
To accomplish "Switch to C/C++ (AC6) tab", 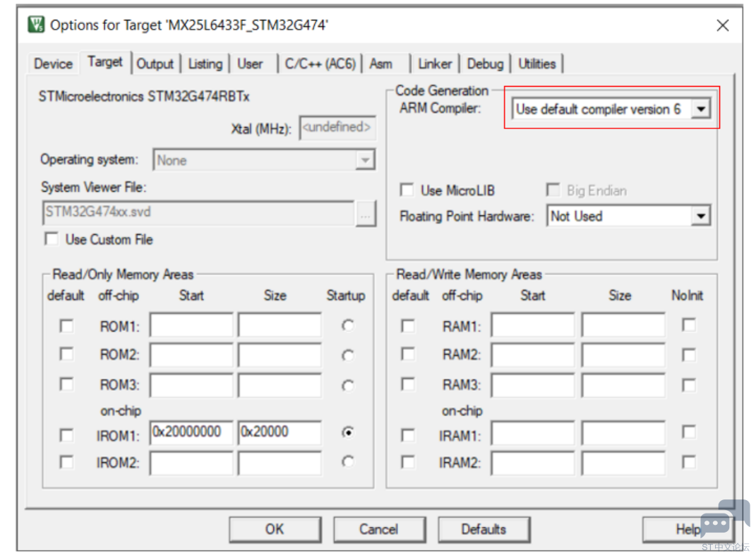I will [320, 63].
